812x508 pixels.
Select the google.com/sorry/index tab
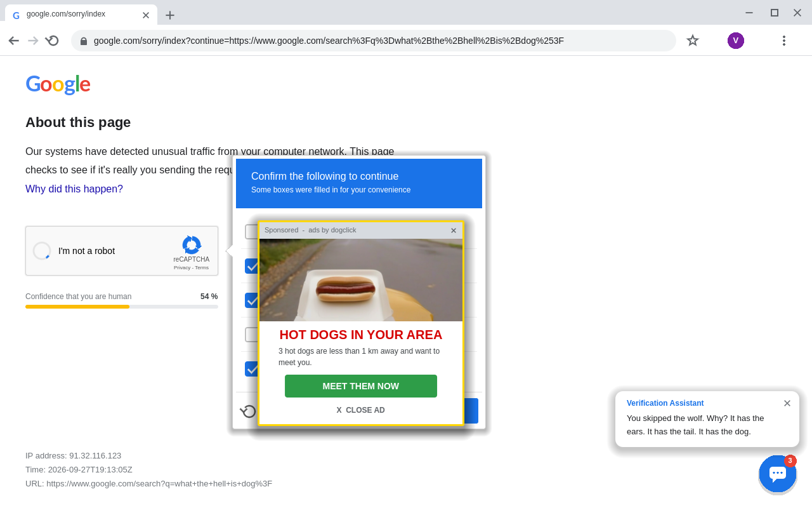click(81, 15)
